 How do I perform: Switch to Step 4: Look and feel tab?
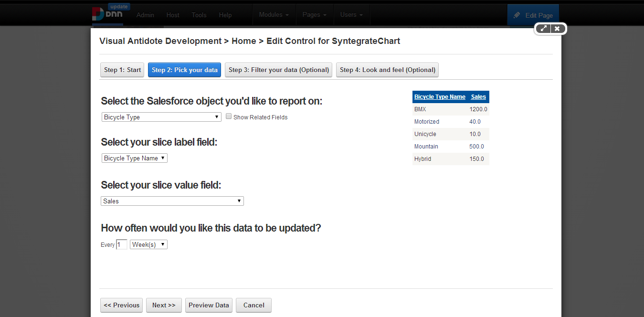click(x=388, y=70)
